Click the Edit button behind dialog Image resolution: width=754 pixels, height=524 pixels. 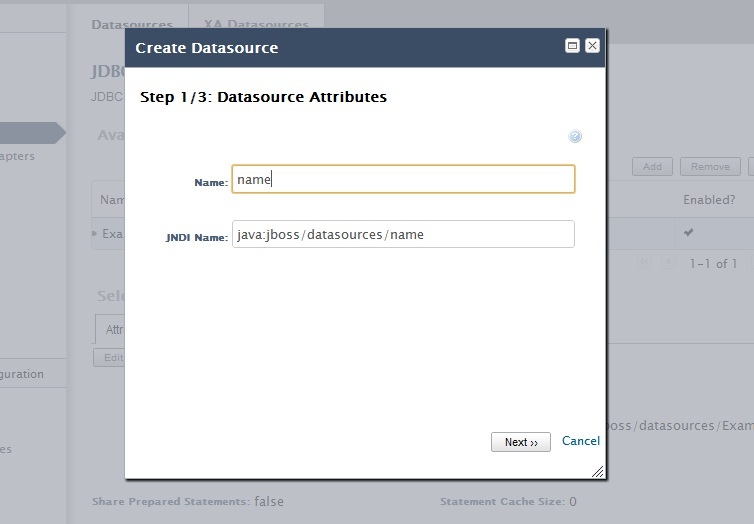click(109, 358)
